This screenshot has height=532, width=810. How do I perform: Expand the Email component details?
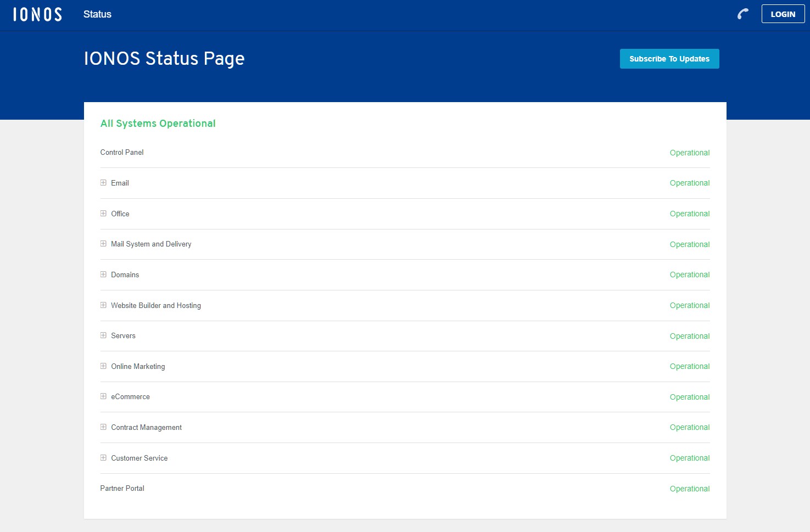click(x=103, y=183)
